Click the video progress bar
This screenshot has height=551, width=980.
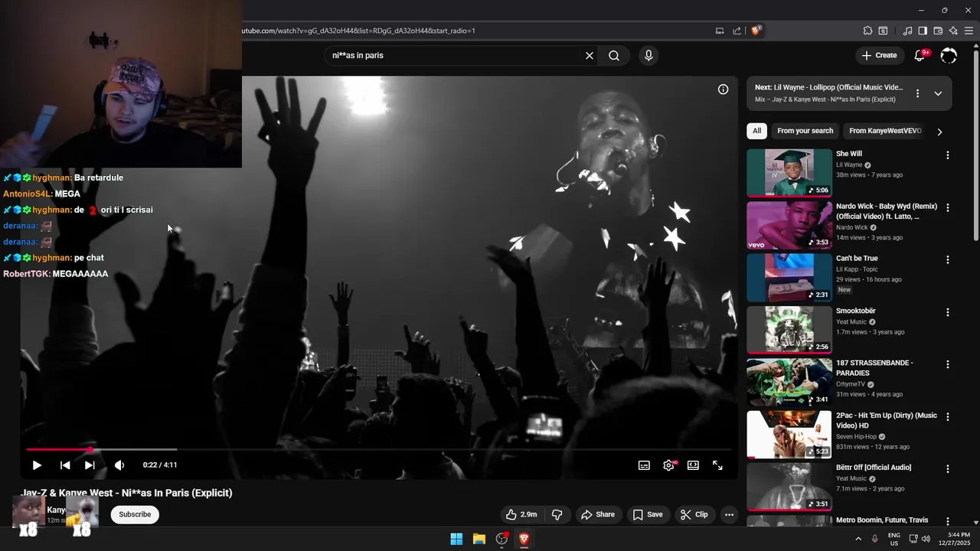click(x=379, y=449)
